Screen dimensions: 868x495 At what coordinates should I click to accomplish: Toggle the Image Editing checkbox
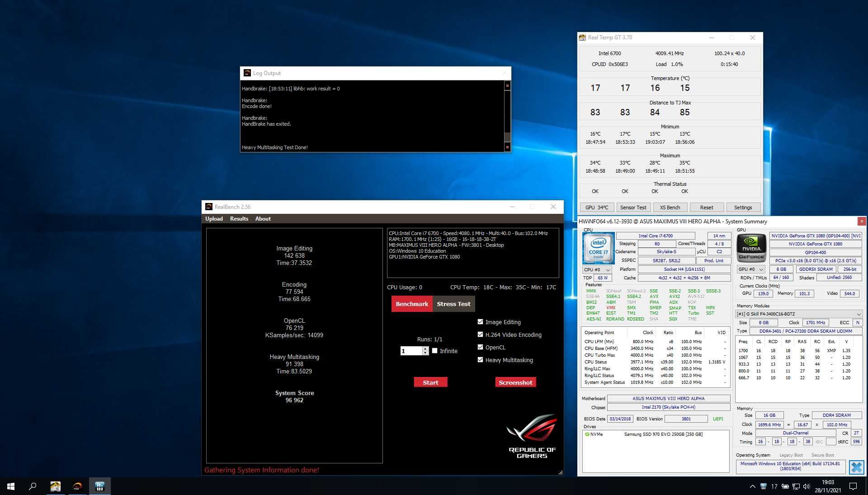(480, 322)
